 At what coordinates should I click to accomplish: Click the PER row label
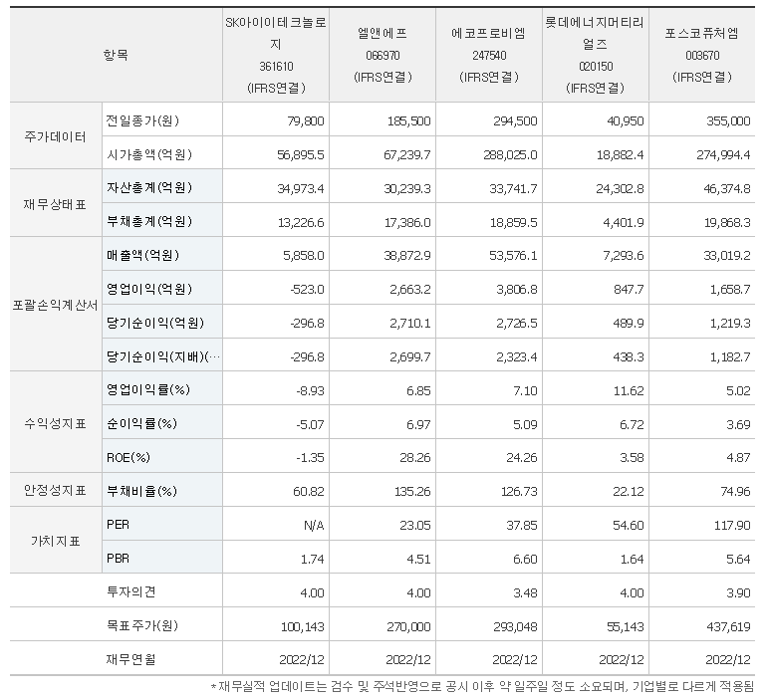[x=118, y=525]
